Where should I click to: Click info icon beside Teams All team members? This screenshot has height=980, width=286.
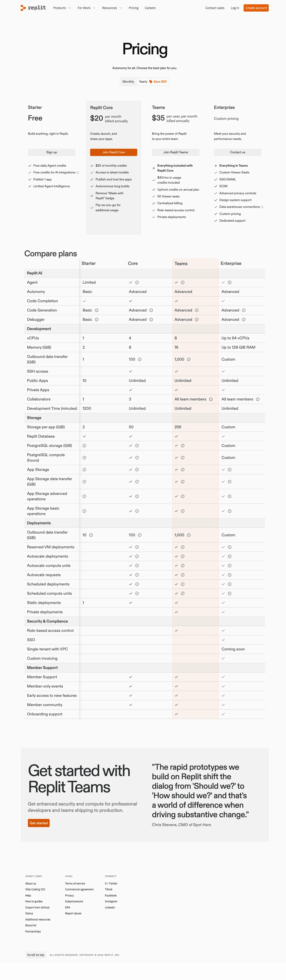pos(211,400)
